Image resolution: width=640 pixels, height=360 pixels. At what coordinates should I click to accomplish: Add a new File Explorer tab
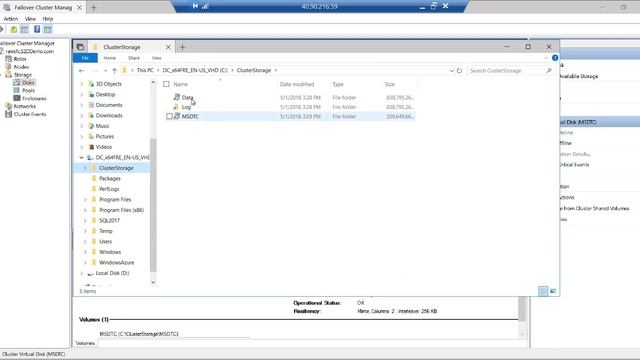pyautogui.click(x=182, y=47)
